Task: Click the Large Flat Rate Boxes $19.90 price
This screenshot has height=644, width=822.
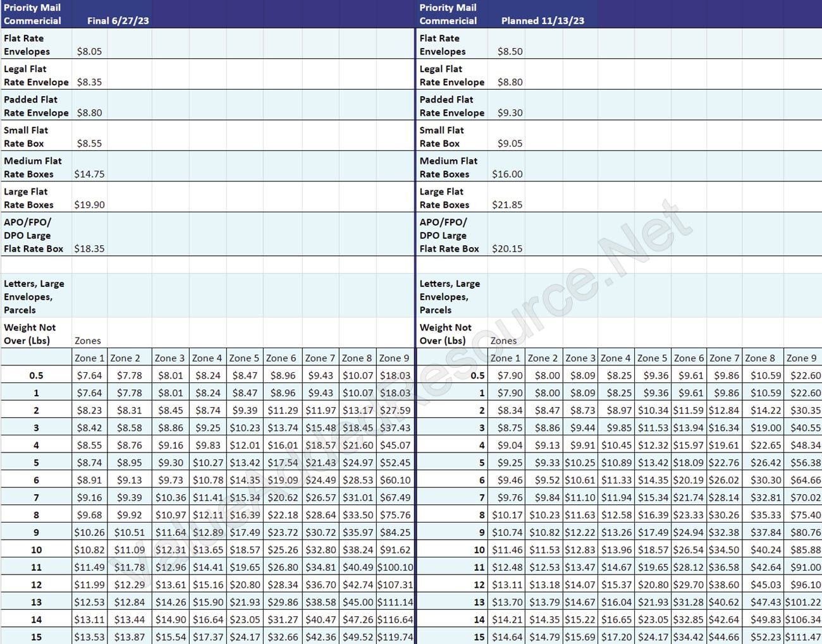Action: pos(88,205)
